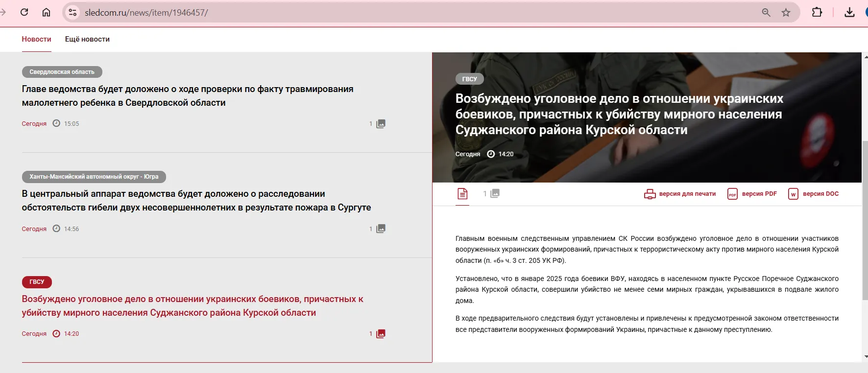
Task: Click the address bar URL sledcom.ru
Action: (x=146, y=12)
